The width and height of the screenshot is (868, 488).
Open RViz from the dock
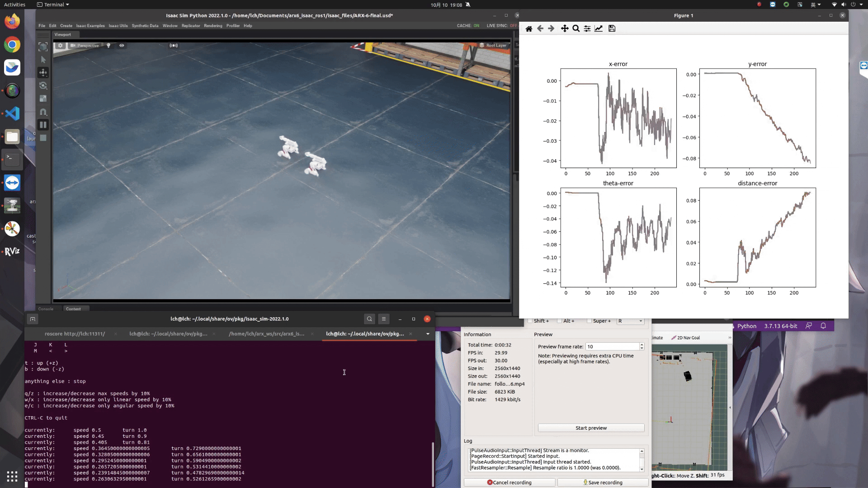(12, 251)
